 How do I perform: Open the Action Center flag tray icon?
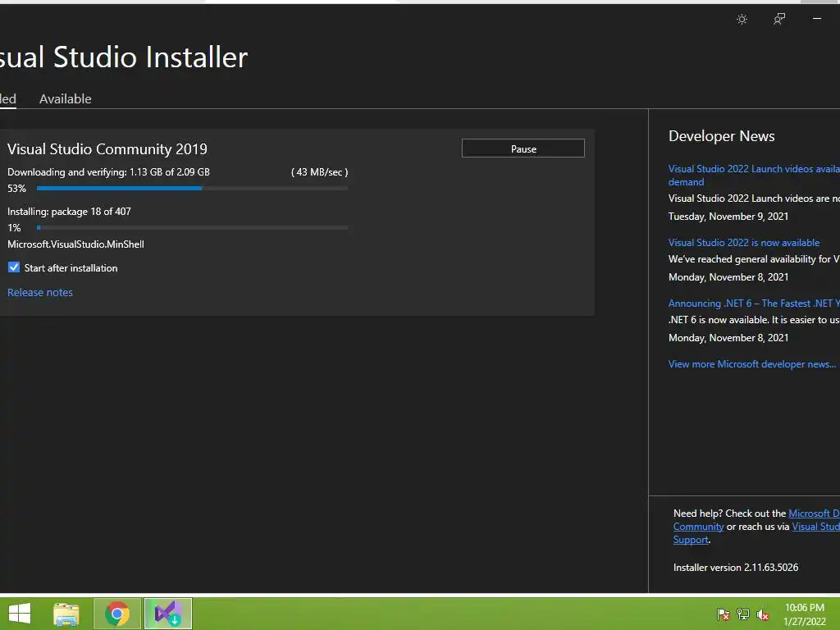[x=724, y=614]
